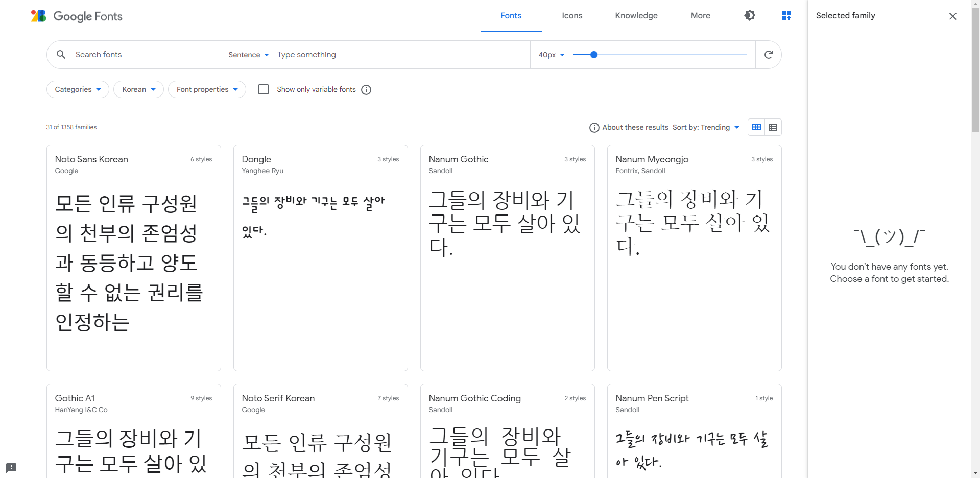Open the Noto Serif Korean font card

click(321, 431)
